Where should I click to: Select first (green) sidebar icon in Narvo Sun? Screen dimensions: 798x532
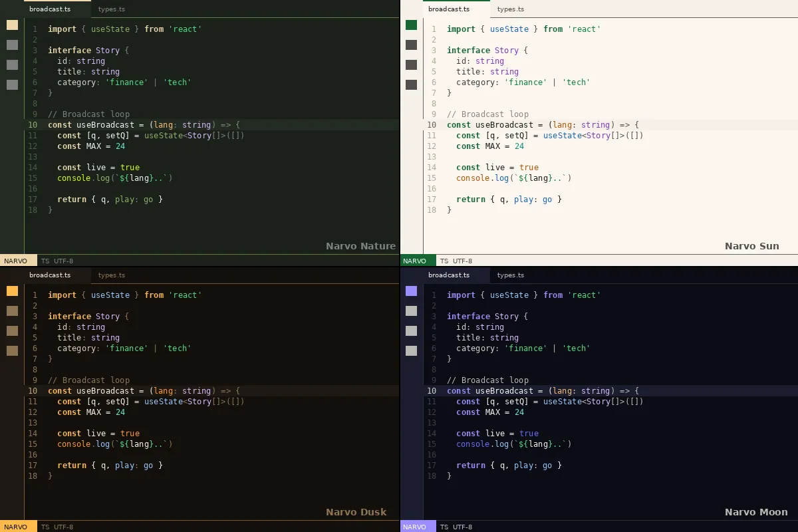coord(411,25)
